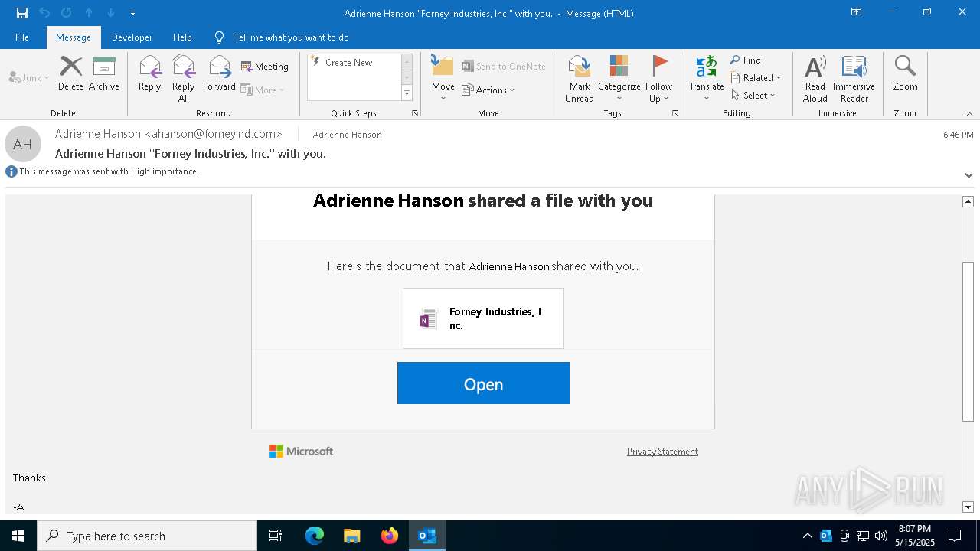Archive the message

[x=104, y=73]
